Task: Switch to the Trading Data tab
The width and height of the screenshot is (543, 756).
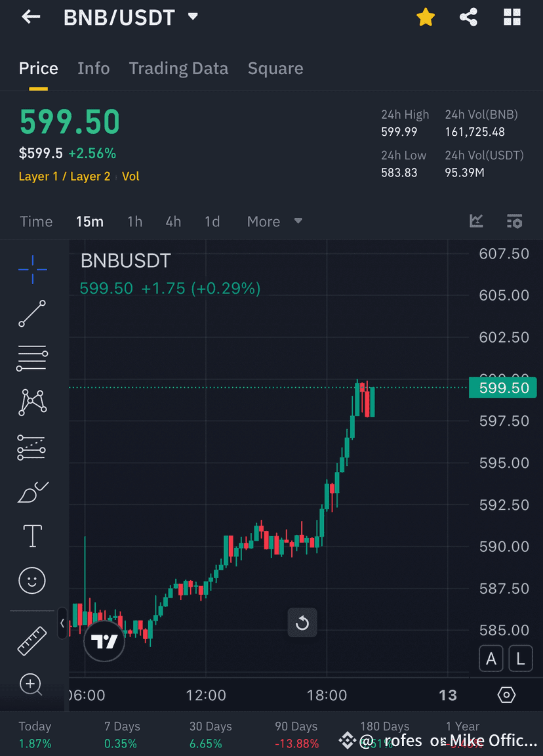Action: click(x=178, y=68)
